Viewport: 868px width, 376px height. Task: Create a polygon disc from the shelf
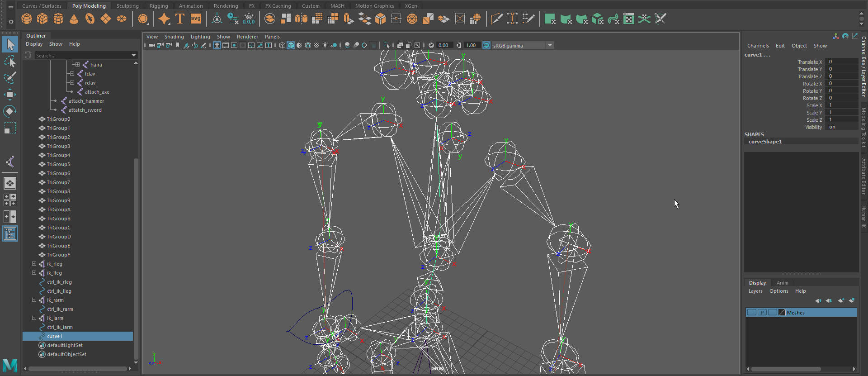pos(122,19)
